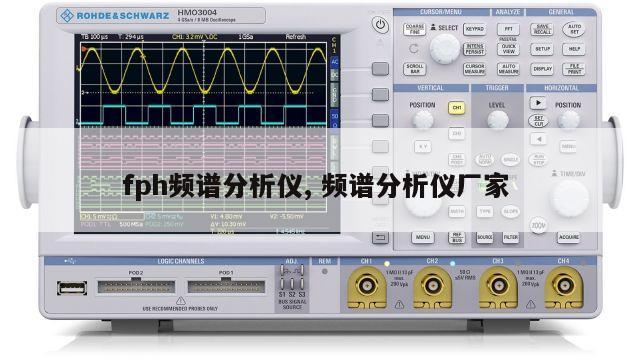
Task: Open the SETUP button
Action: pyautogui.click(x=542, y=49)
